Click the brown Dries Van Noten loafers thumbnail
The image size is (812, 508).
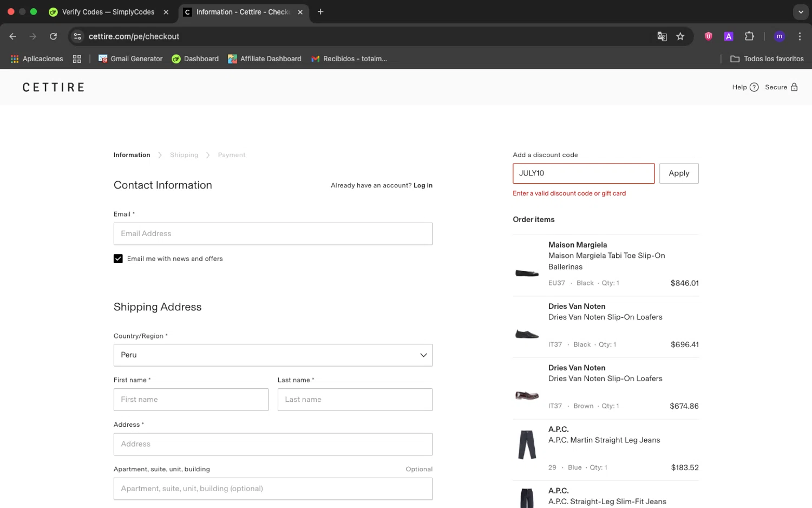(x=527, y=395)
